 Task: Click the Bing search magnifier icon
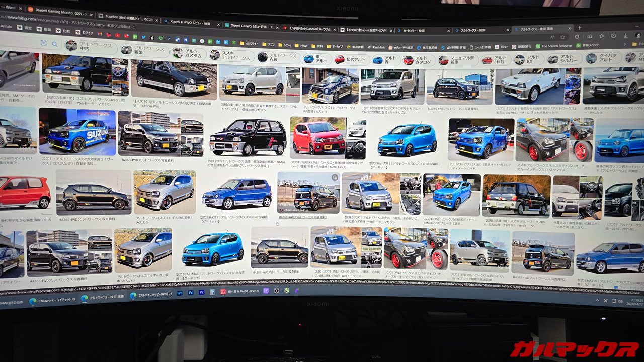point(54,44)
